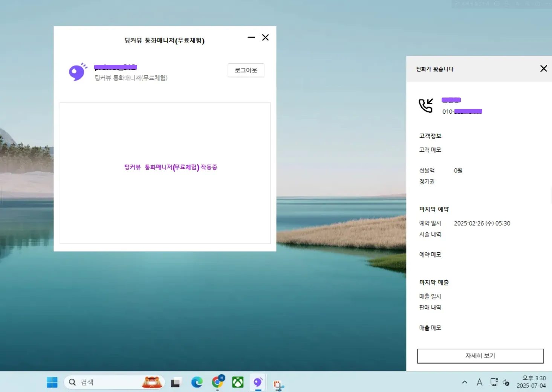Click the 마지막 매출 heading
Image resolution: width=552 pixels, height=392 pixels.
tap(434, 282)
